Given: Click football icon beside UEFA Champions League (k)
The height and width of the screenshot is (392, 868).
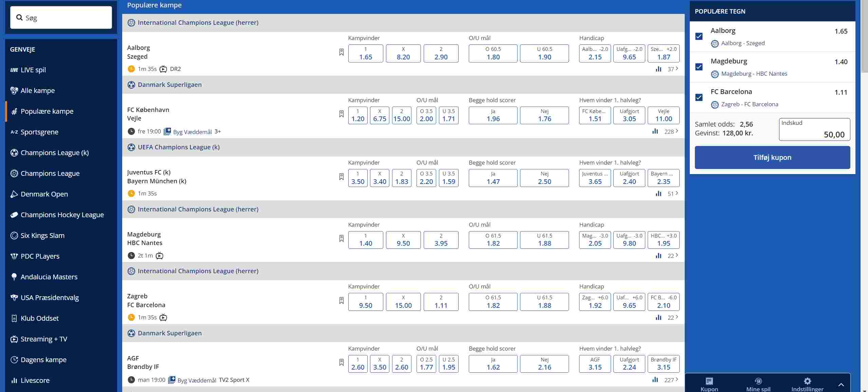Looking at the screenshot, I should (x=131, y=147).
